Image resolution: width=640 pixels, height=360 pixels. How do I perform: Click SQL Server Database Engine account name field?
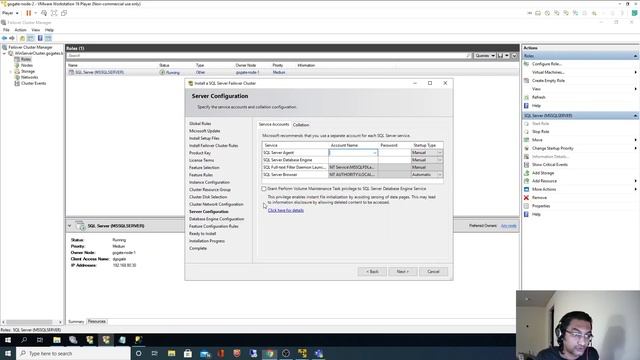pyautogui.click(x=353, y=160)
